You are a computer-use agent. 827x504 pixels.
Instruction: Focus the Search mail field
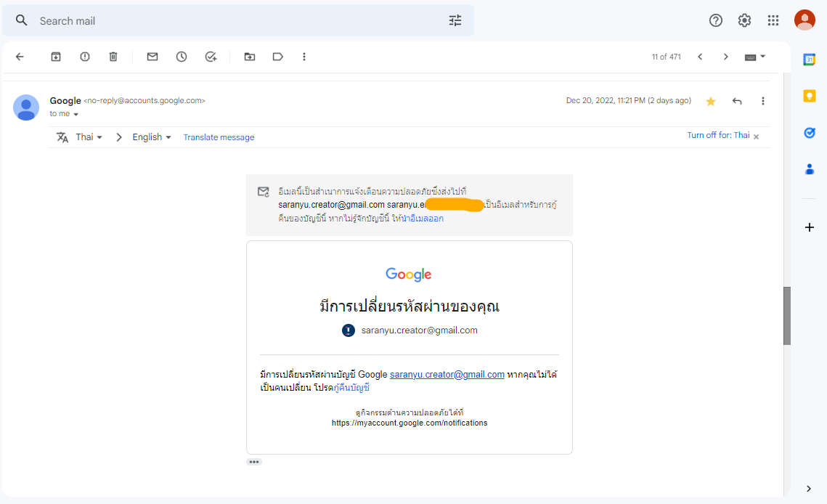(237, 20)
